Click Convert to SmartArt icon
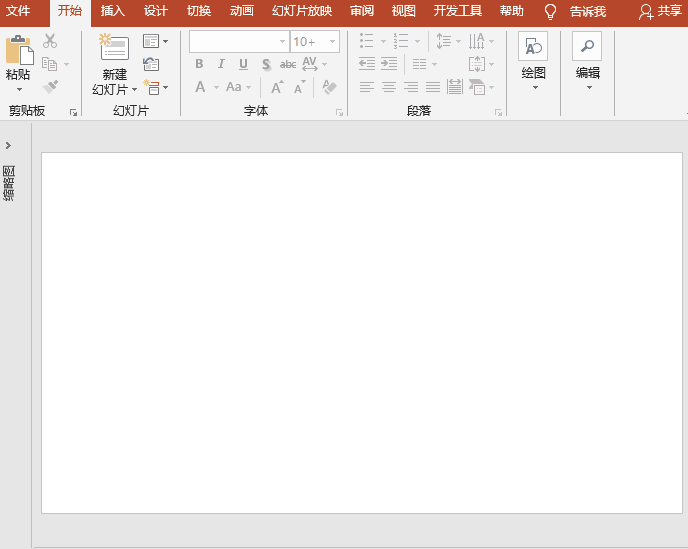 tap(477, 87)
